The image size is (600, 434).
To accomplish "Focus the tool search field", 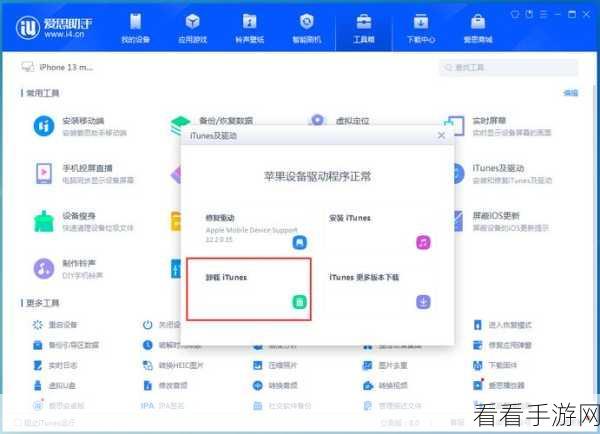I will pos(509,68).
